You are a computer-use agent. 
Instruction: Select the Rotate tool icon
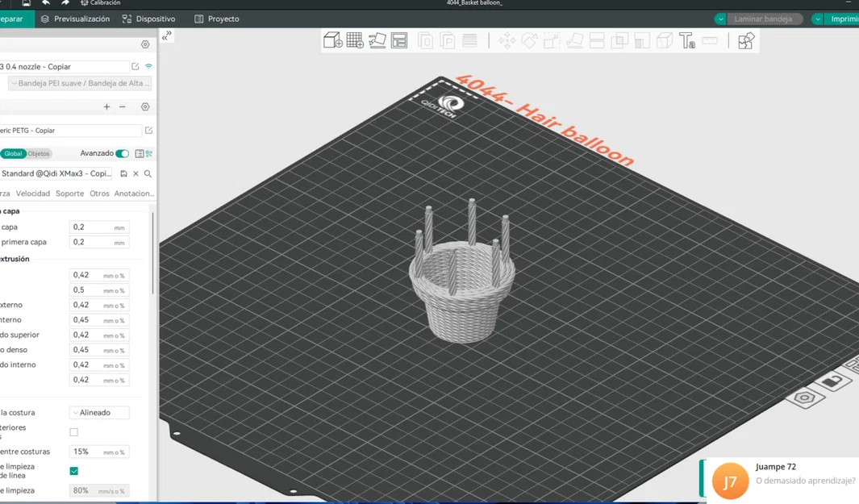(529, 40)
